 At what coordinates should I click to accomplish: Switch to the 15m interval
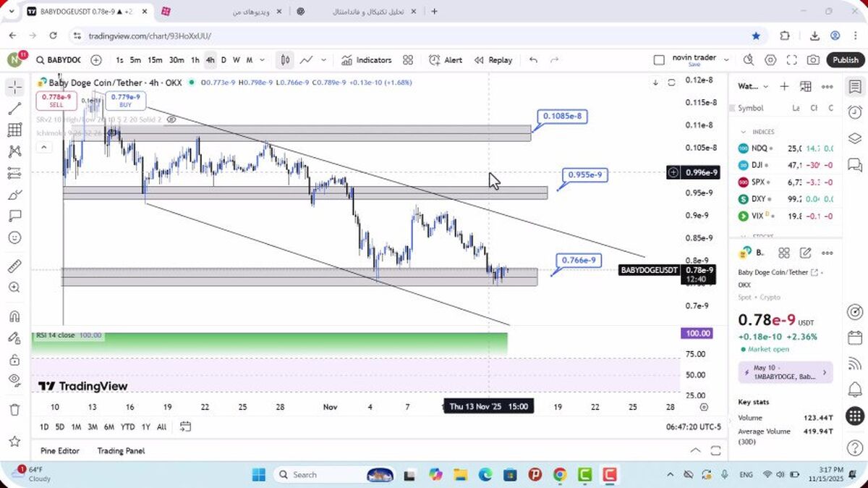click(155, 60)
